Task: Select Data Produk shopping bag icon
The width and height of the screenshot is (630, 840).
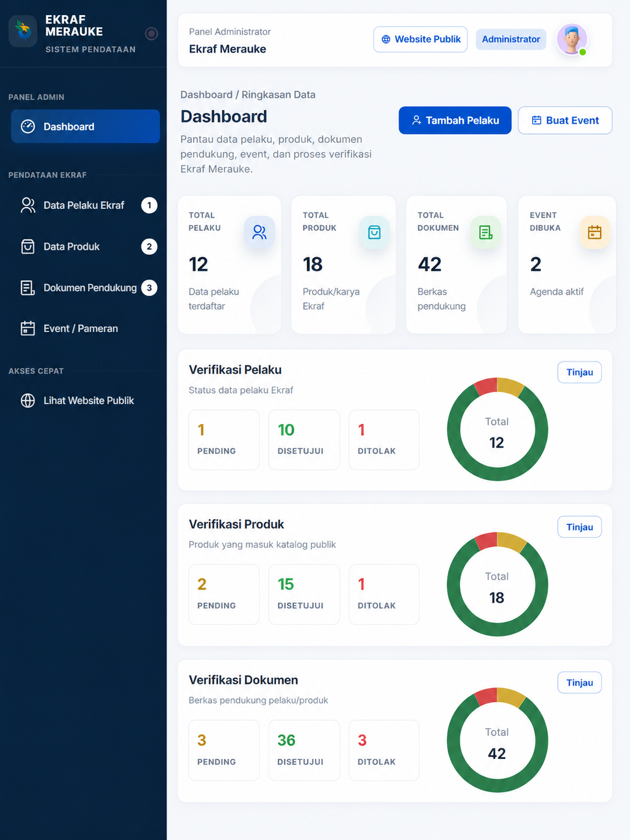Action: point(28,247)
